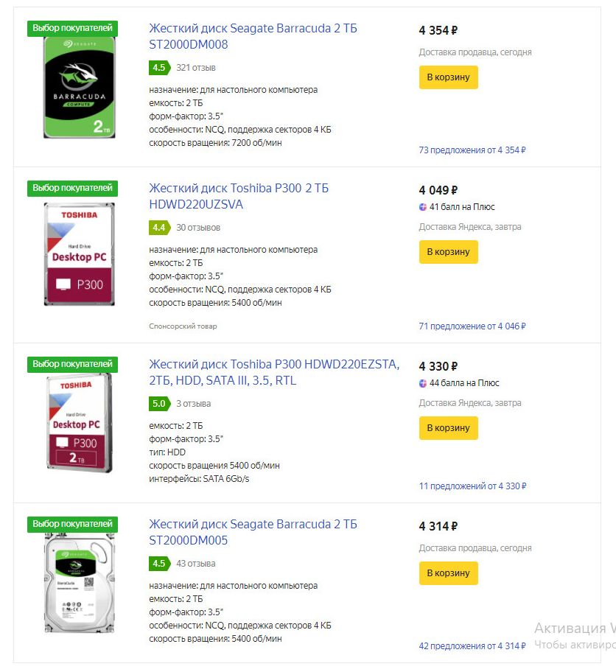Add Toshiba HDWD220EZSTA to cart
616x672 pixels.
449,428
